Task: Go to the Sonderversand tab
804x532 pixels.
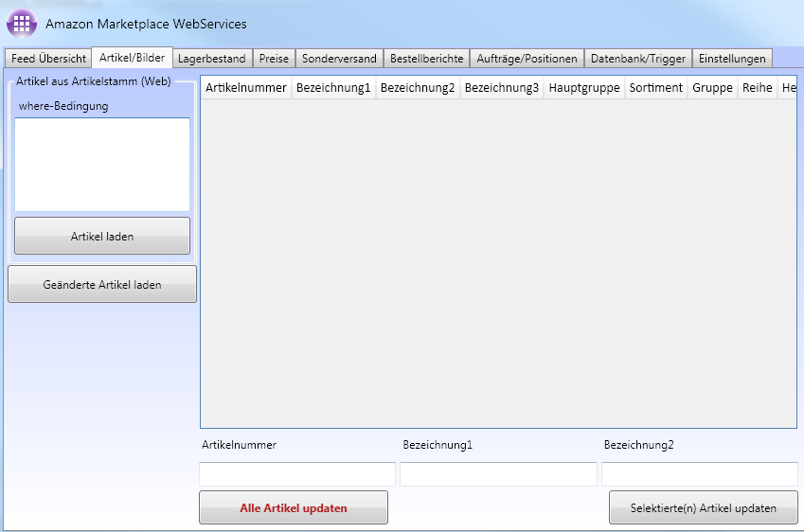Action: [x=339, y=59]
